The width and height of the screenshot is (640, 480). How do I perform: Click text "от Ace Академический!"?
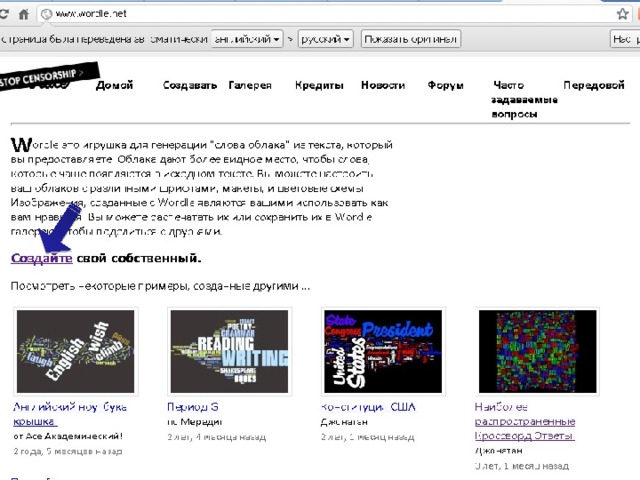point(68,436)
